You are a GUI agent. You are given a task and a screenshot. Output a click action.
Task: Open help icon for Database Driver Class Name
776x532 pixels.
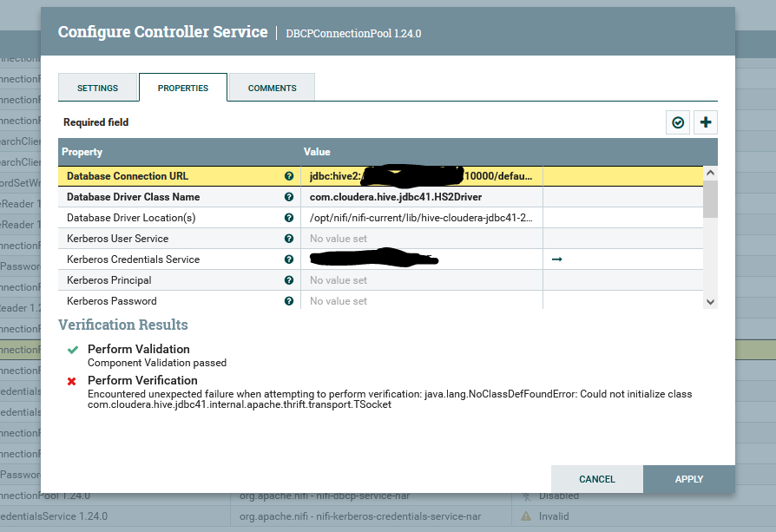[289, 197]
